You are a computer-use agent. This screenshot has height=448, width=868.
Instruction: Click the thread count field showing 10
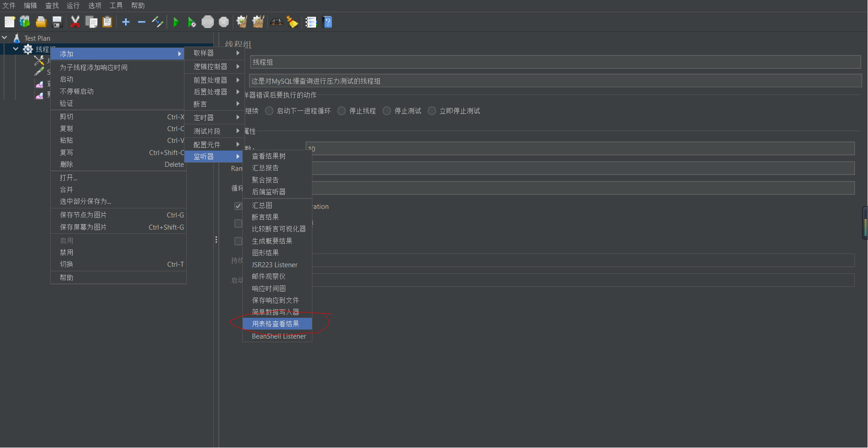point(580,148)
